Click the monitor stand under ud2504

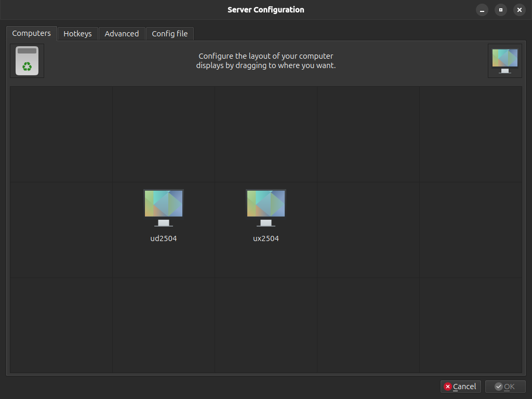[163, 223]
